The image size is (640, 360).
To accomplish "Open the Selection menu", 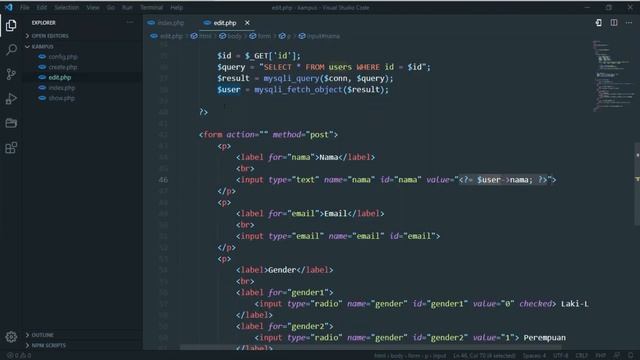I will 67,7.
